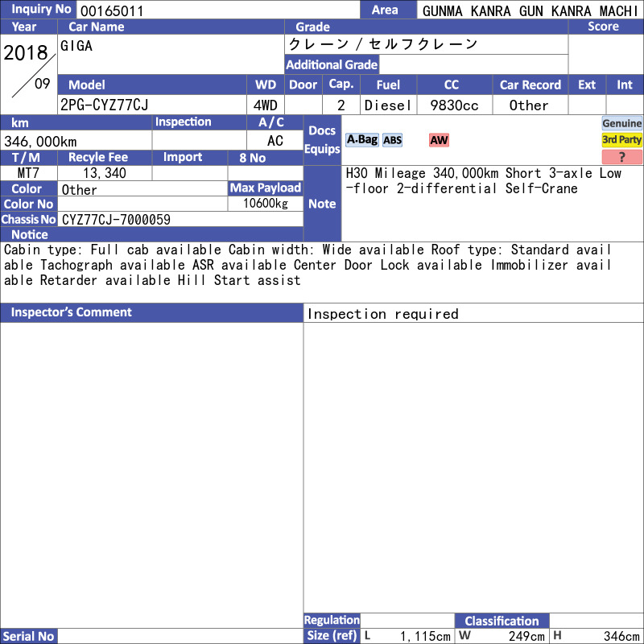Click the mileage value 346,000km

[40, 142]
